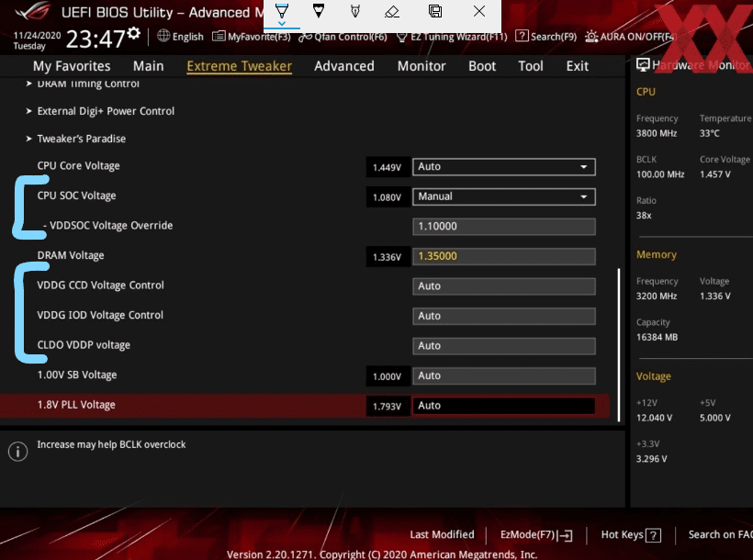Click VDDG CCD Voltage Control field
Viewport: 753px width, 560px height.
coord(504,286)
